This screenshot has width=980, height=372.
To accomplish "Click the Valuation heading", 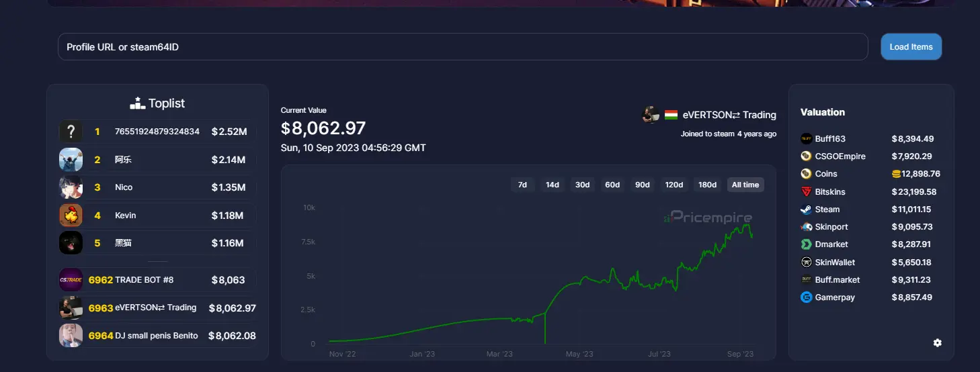I will (823, 112).
